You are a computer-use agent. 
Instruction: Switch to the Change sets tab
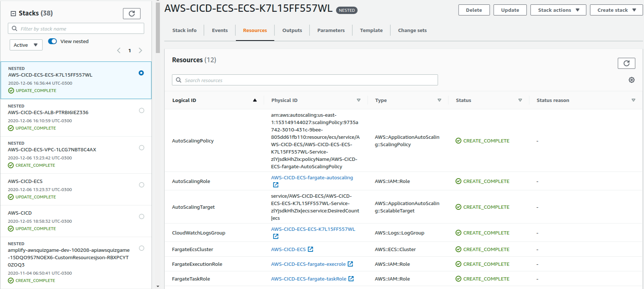coord(412,30)
